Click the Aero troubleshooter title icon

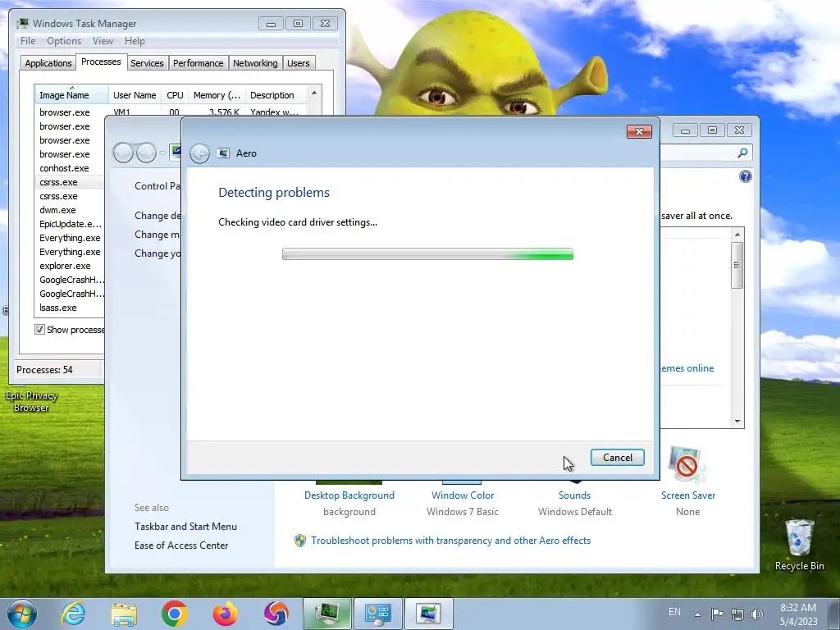click(x=223, y=153)
